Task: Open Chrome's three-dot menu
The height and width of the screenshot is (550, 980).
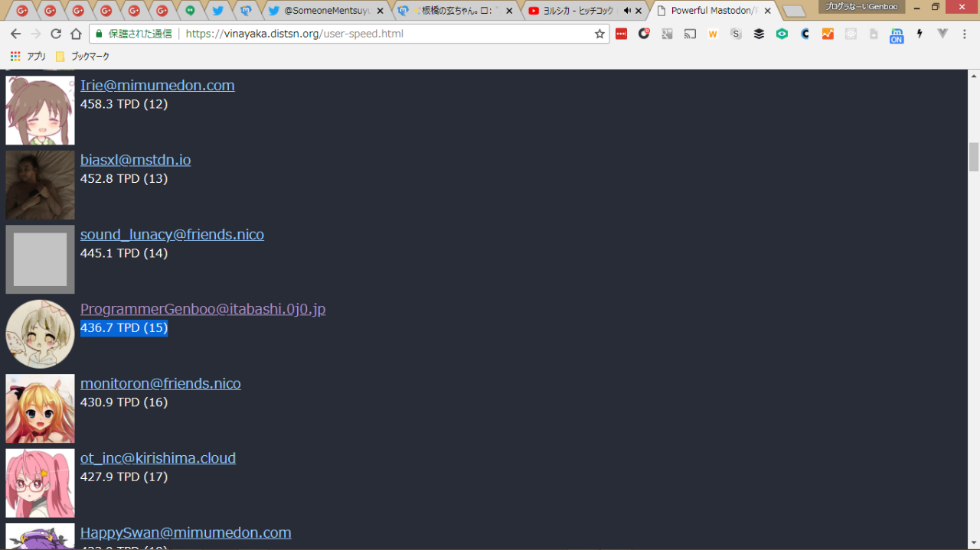Action: tap(965, 34)
